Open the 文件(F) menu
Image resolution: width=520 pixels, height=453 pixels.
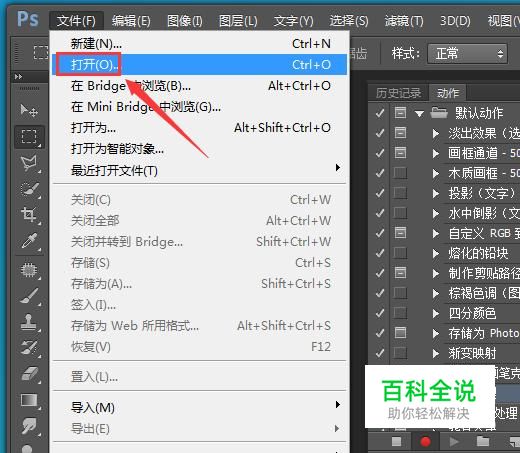[x=76, y=21]
